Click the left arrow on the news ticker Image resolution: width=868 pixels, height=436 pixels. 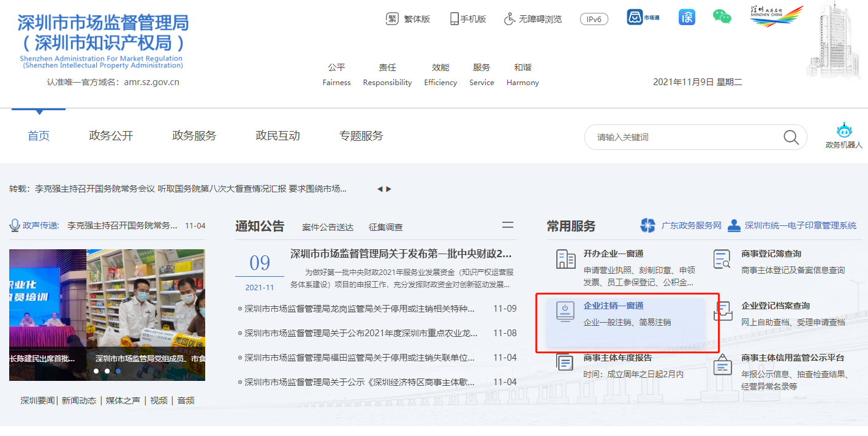point(380,189)
